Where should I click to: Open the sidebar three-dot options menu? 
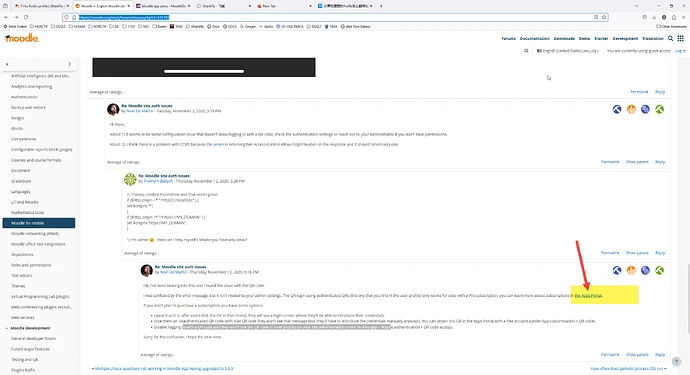coord(70,64)
